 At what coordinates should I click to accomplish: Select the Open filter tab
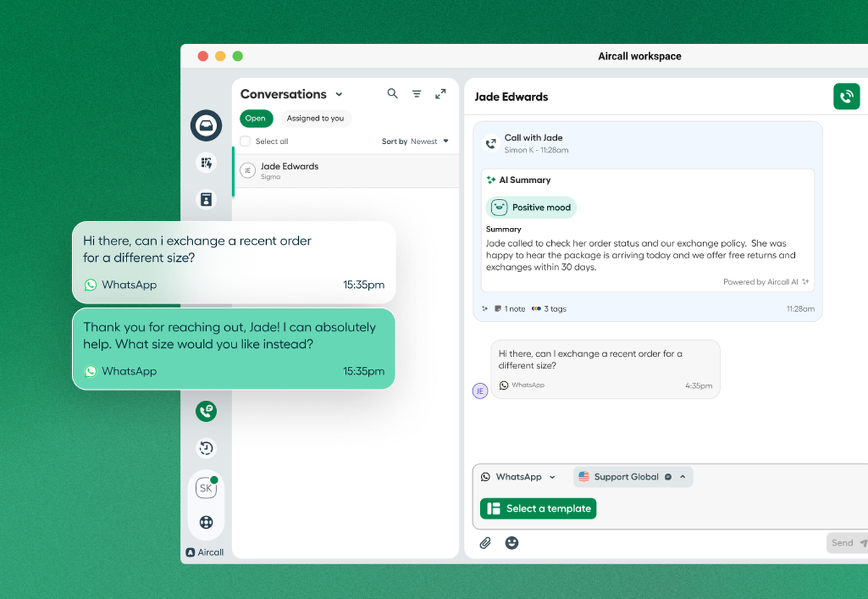click(x=255, y=118)
